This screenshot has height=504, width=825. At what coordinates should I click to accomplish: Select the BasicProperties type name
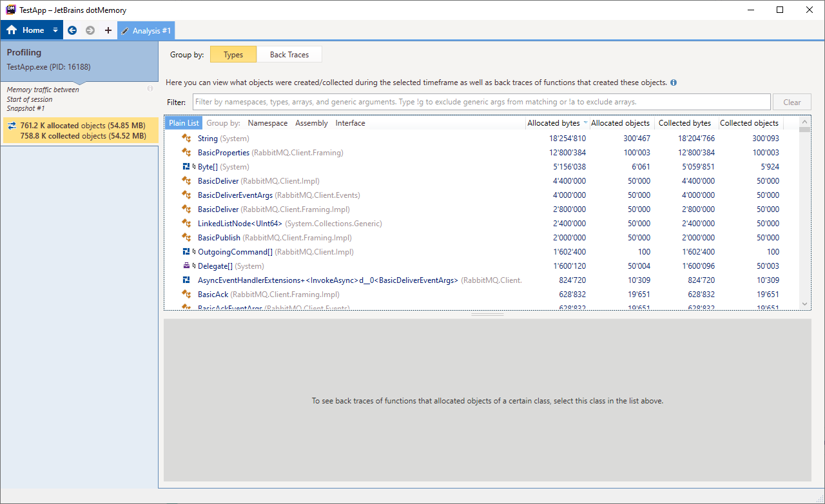pyautogui.click(x=224, y=153)
